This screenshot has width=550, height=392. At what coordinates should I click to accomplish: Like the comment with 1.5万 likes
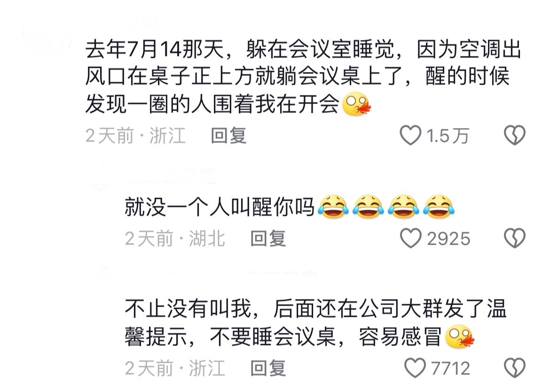(x=410, y=135)
